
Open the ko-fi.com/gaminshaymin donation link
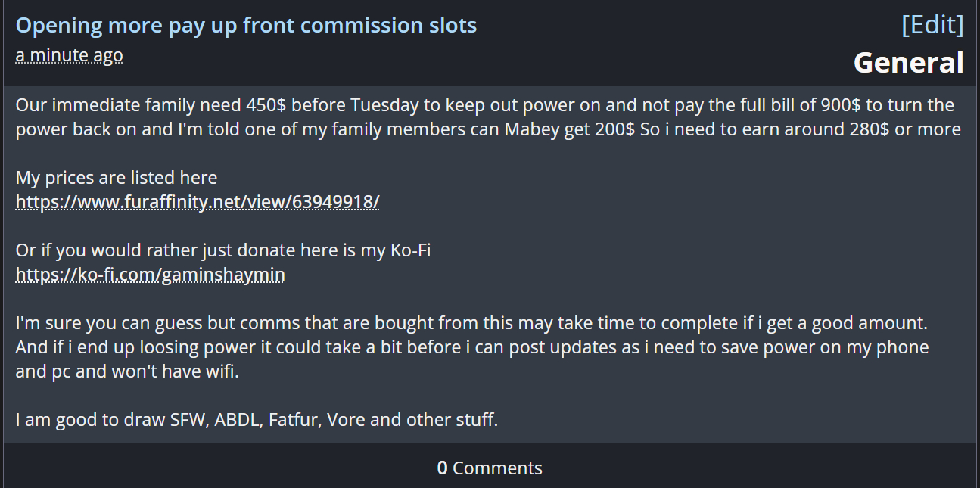[150, 275]
